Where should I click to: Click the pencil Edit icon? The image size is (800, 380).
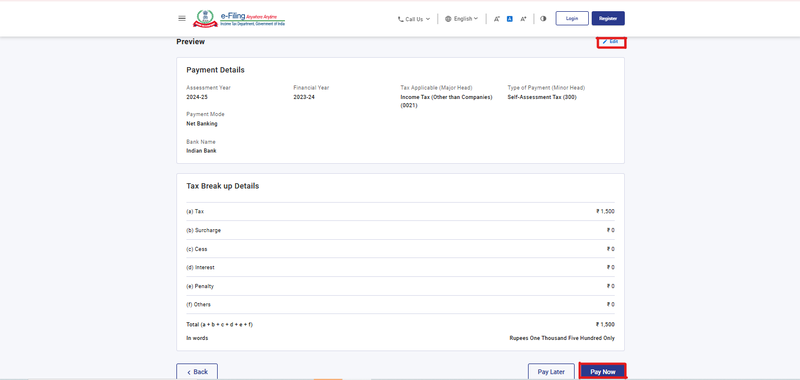(605, 41)
